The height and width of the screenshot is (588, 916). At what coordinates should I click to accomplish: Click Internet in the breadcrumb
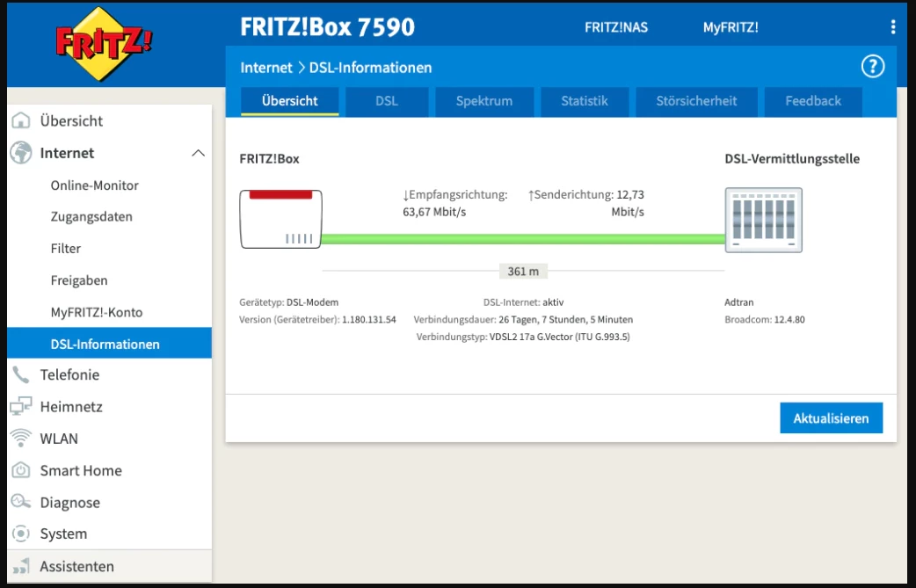point(266,68)
